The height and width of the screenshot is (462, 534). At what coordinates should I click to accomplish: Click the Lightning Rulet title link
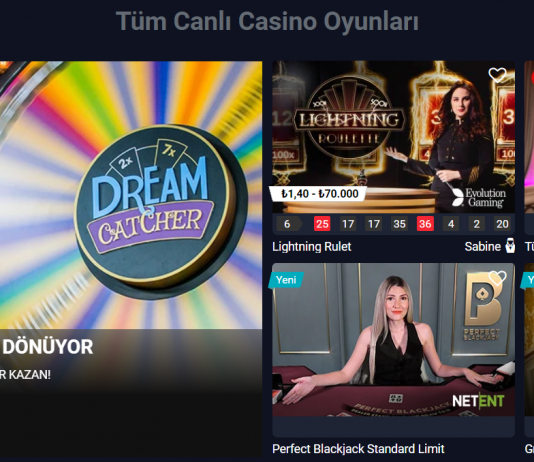point(311,246)
